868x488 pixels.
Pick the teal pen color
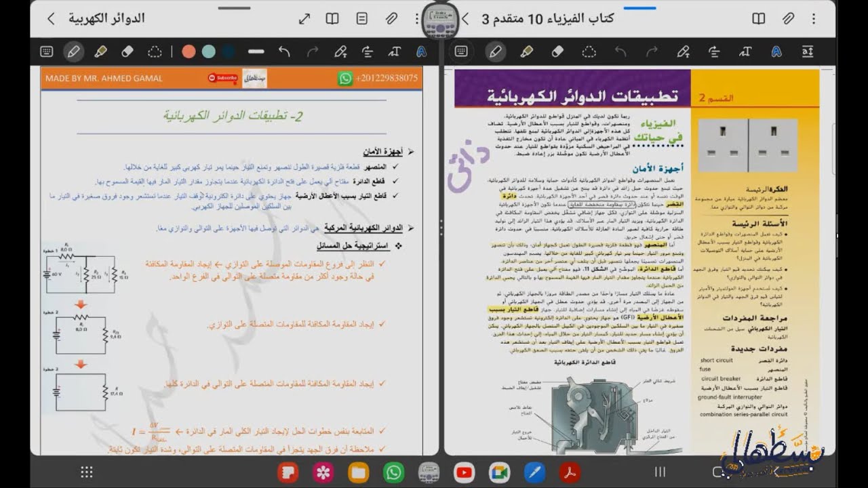[x=209, y=52]
